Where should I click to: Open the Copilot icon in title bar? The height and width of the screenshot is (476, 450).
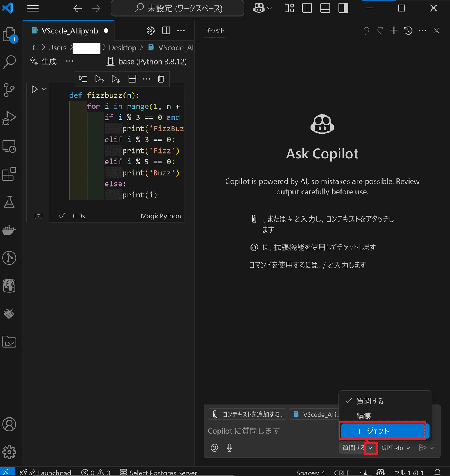click(259, 8)
